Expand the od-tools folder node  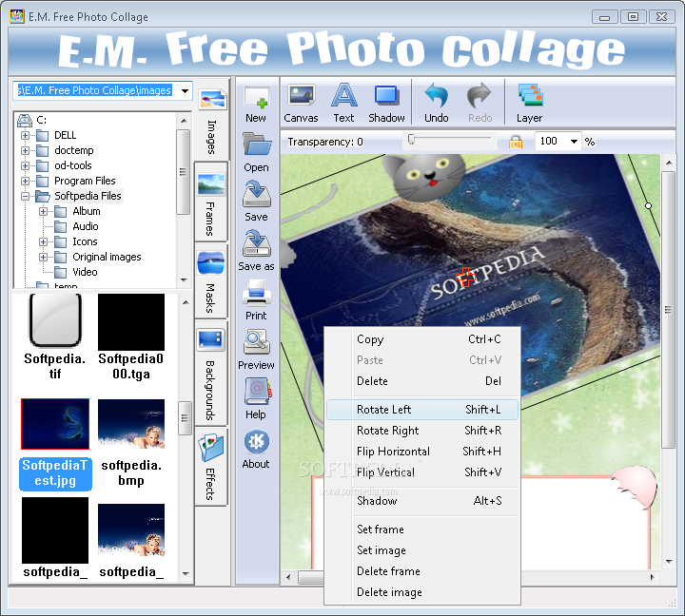tap(26, 166)
